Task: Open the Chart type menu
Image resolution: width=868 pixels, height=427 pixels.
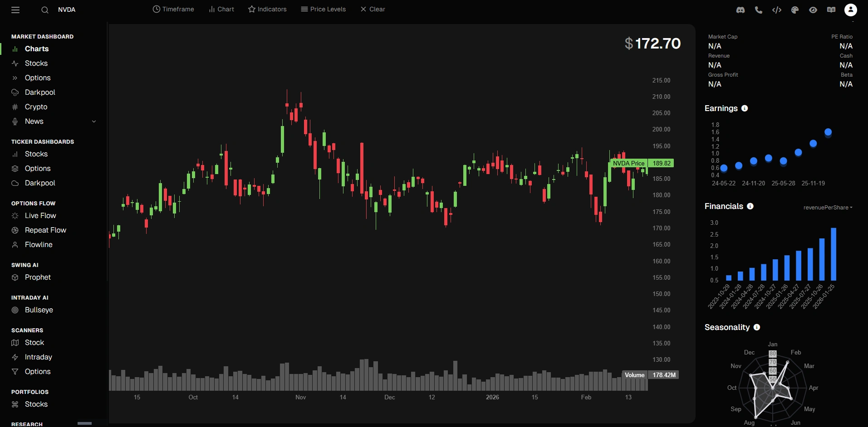Action: coord(221,9)
